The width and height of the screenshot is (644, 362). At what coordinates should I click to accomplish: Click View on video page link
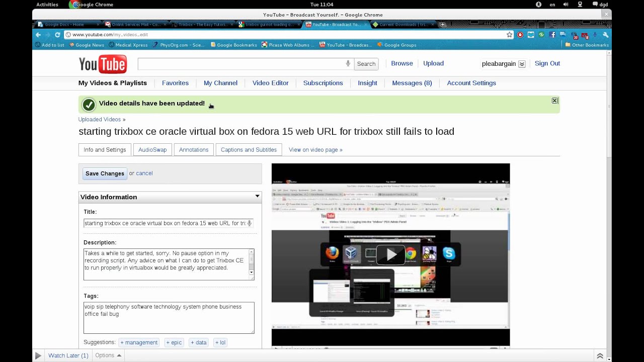point(315,150)
